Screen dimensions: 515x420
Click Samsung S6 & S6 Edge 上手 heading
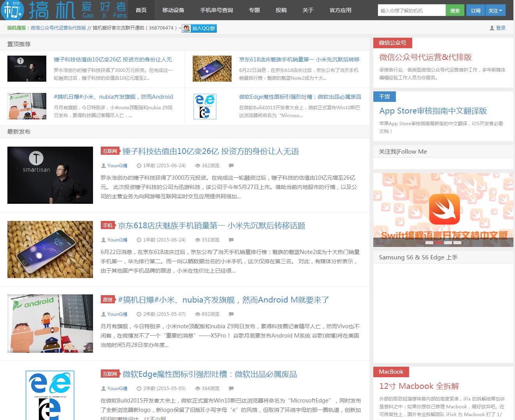click(418, 257)
